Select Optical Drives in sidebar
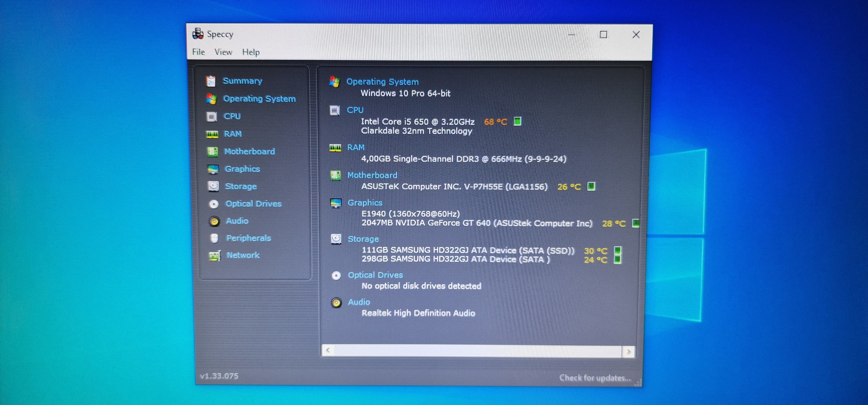 [x=254, y=204]
